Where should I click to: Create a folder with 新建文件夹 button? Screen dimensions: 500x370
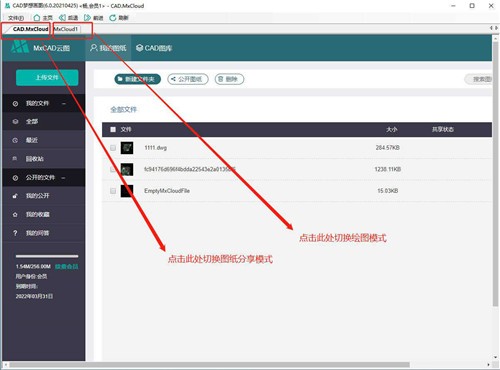click(x=137, y=79)
